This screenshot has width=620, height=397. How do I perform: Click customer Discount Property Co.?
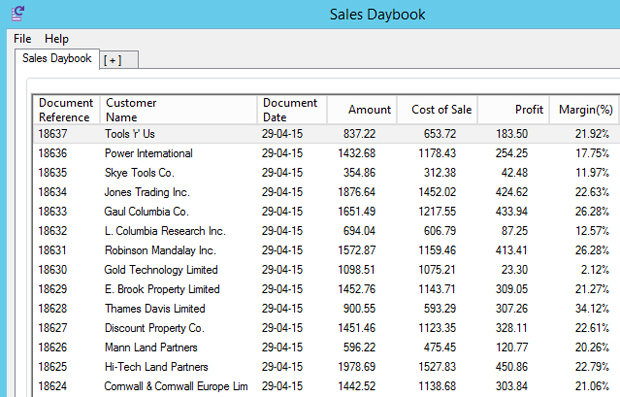click(154, 328)
